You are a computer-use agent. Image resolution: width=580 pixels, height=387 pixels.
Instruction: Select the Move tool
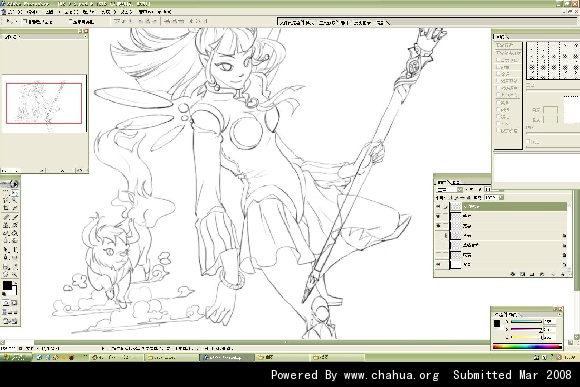[15, 193]
